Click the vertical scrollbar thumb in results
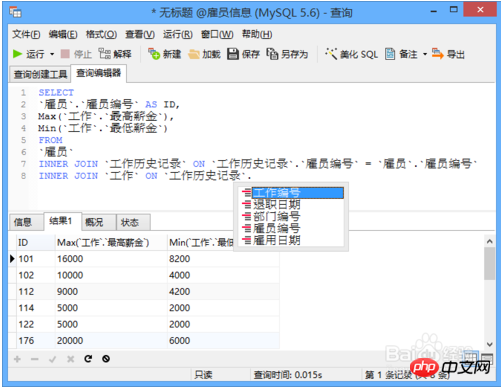 pyautogui.click(x=489, y=263)
